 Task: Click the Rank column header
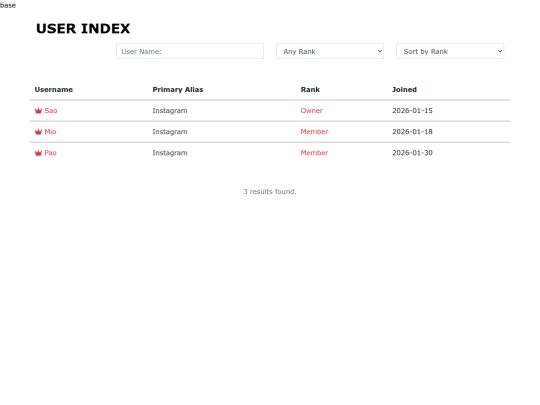pos(310,90)
